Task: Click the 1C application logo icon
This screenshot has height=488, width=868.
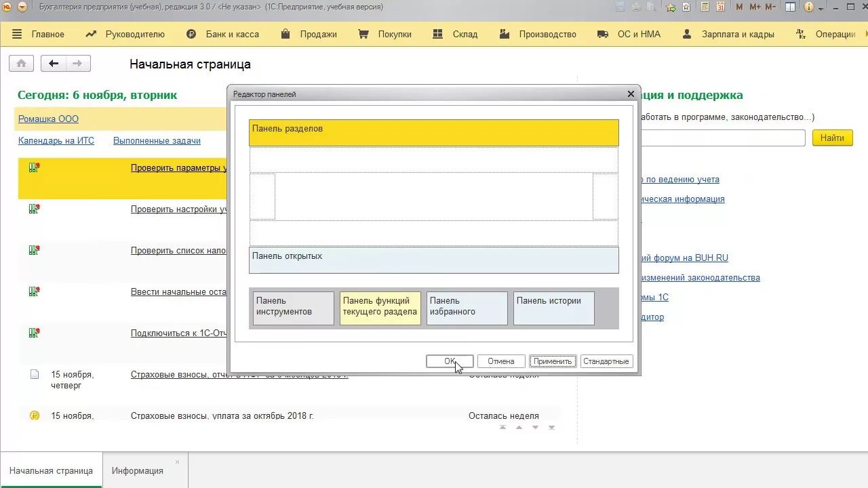Action: pos(7,7)
